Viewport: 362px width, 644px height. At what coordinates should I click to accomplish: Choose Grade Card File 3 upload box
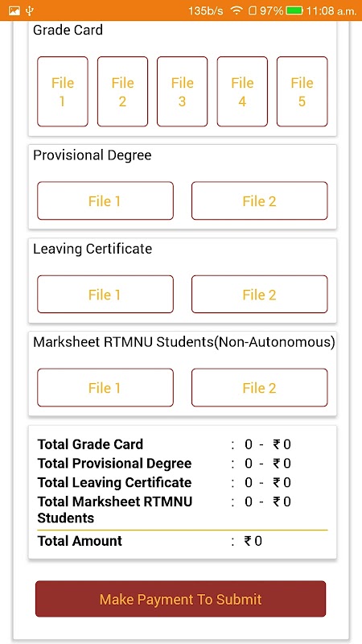pyautogui.click(x=183, y=92)
